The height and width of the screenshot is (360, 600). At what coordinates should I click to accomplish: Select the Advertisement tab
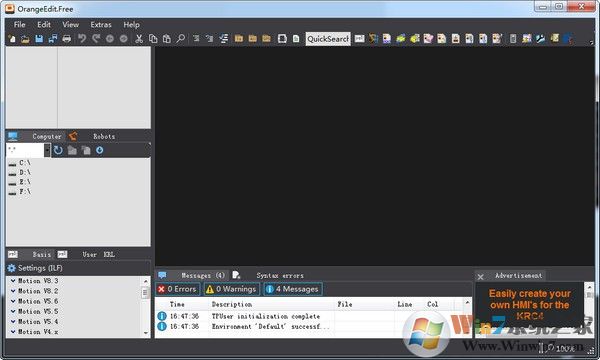click(x=518, y=275)
